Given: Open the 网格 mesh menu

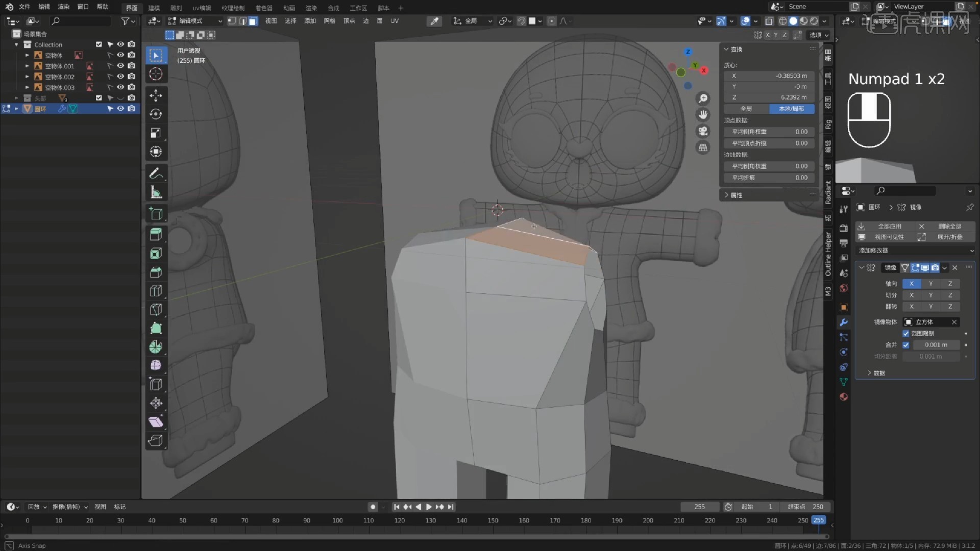Looking at the screenshot, I should [330, 21].
